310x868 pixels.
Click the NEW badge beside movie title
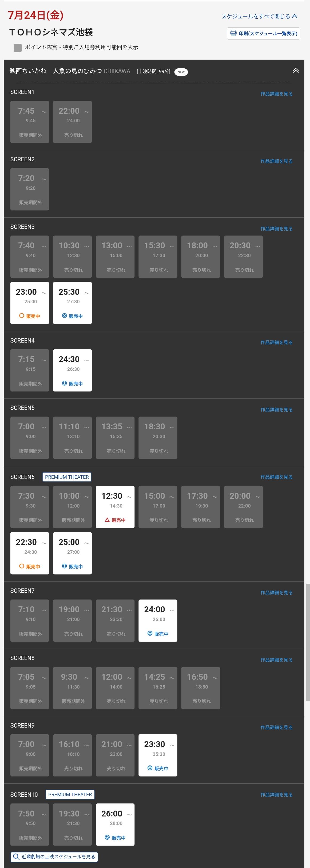[x=181, y=72]
